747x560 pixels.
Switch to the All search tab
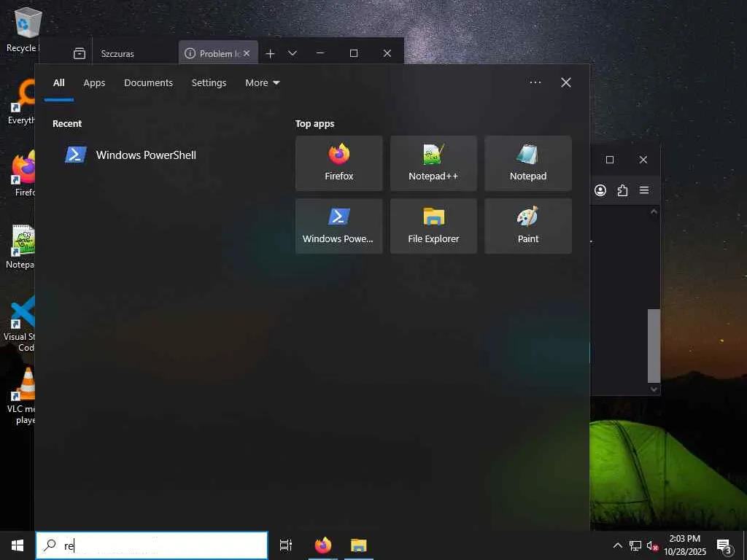(x=58, y=83)
